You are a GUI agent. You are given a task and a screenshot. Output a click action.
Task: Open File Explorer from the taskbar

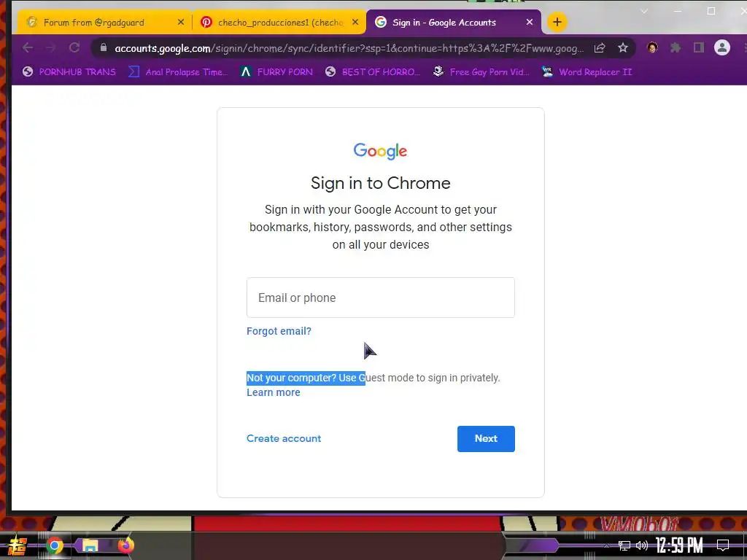tap(90, 545)
